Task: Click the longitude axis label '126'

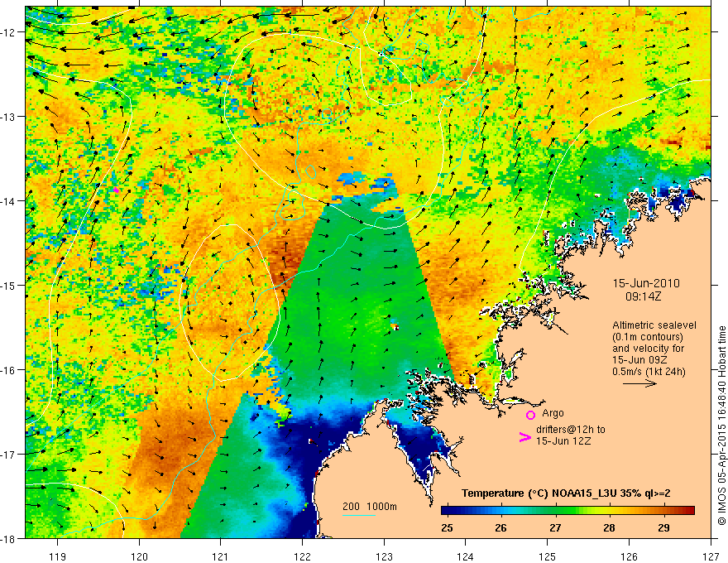Action: (629, 556)
